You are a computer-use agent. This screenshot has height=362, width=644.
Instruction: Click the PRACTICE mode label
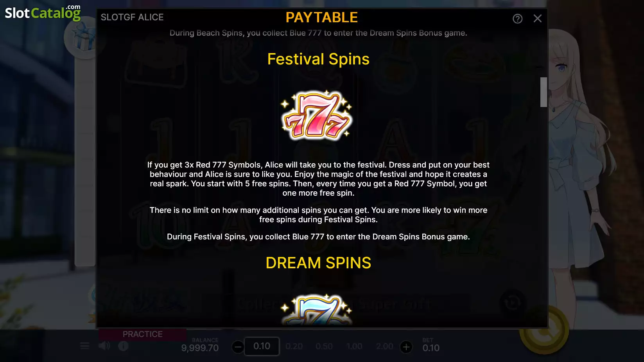coord(143,334)
